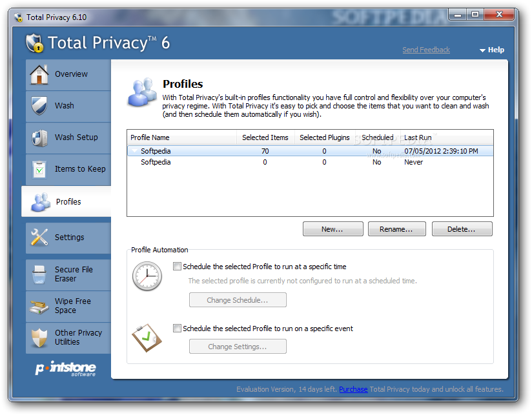Click the New... button

pyautogui.click(x=333, y=229)
